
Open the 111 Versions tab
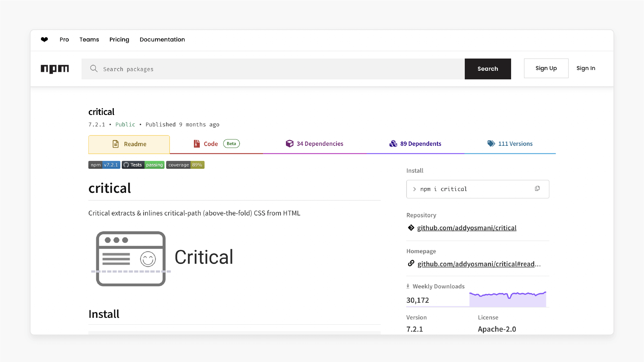510,144
